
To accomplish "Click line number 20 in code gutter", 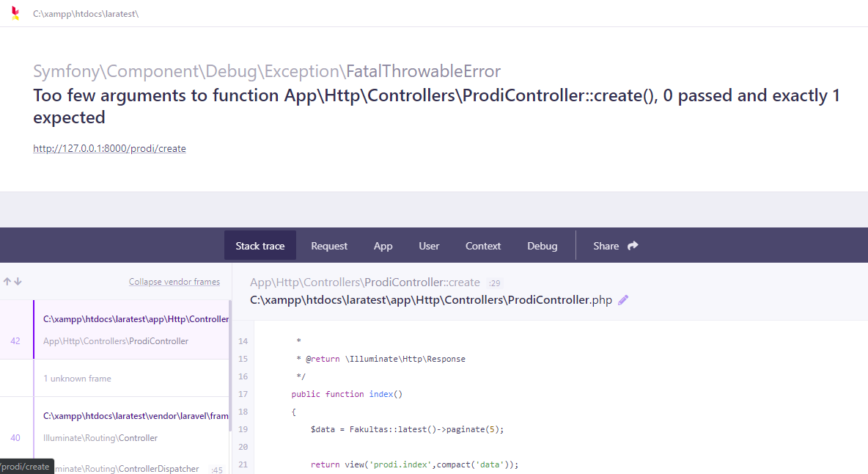I will [243, 447].
